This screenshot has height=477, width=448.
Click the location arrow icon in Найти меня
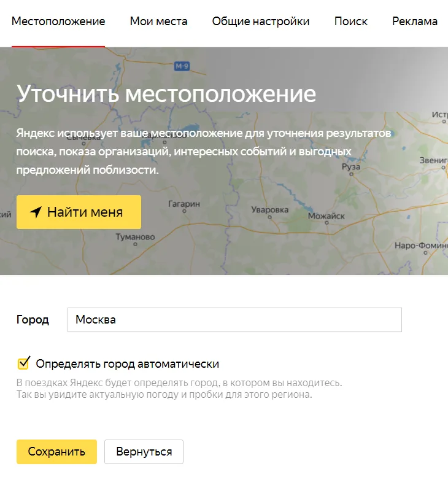point(36,212)
